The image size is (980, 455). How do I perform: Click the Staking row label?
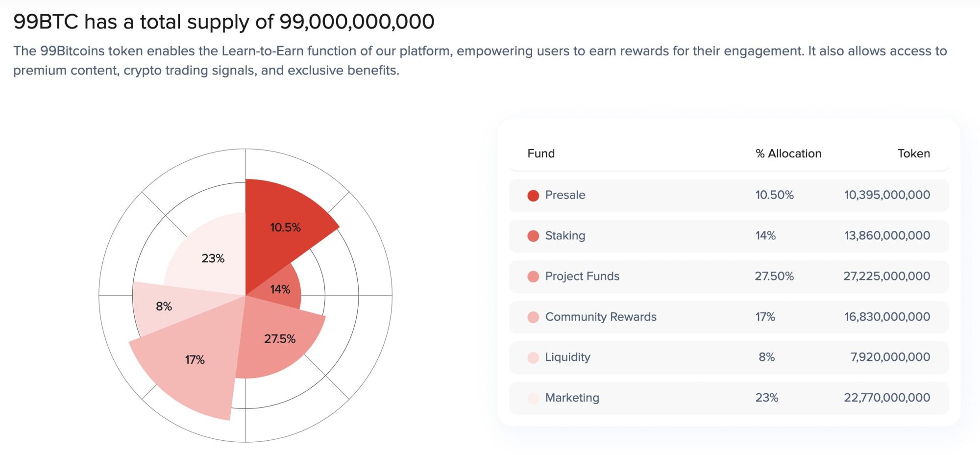coord(565,235)
